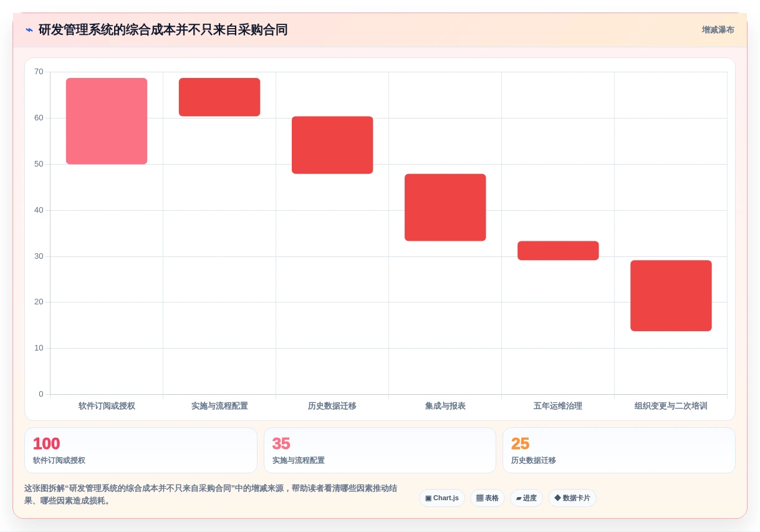Image resolution: width=760 pixels, height=532 pixels.
Task: Click the x-axis label 软件订阅或授权
Action: pos(107,406)
